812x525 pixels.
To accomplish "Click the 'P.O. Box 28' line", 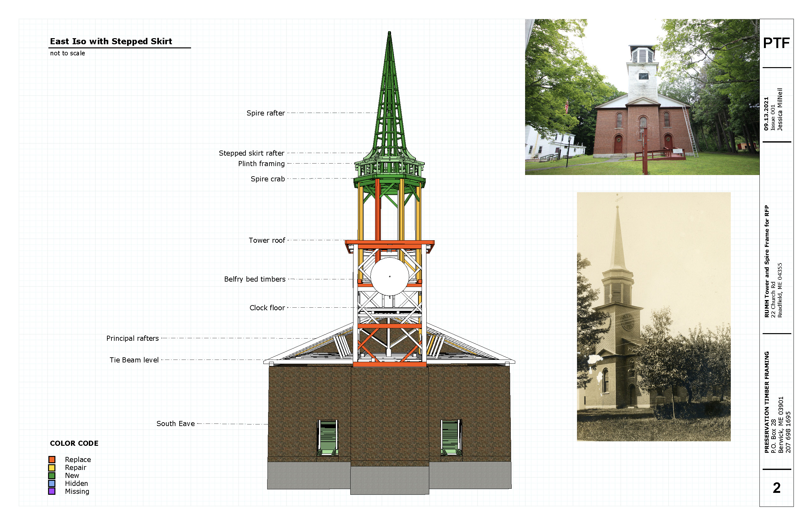I will pos(773,436).
